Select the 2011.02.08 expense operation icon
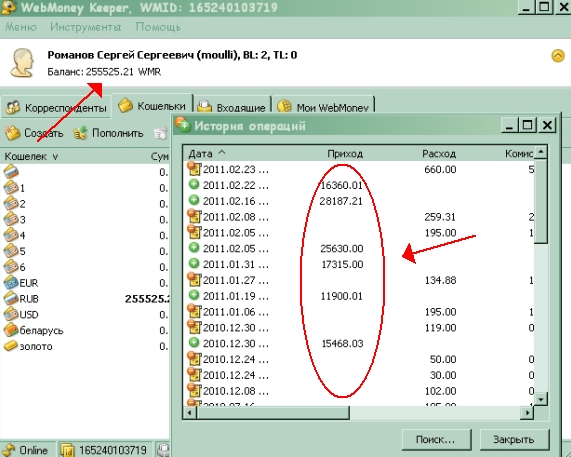Screen dimensions: 571x457 (x=194, y=216)
